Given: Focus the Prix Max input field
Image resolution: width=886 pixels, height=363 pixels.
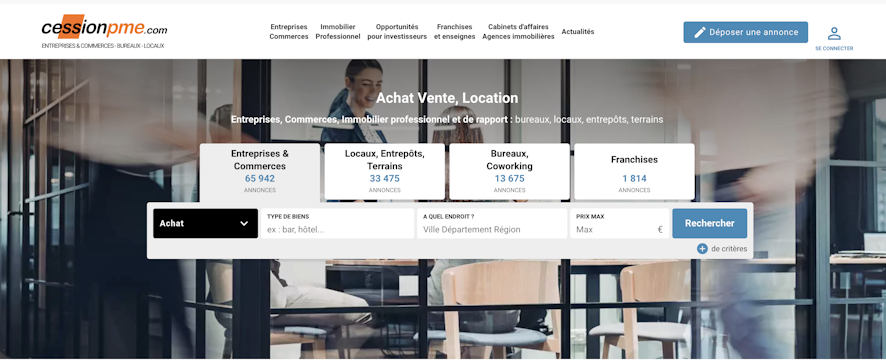Looking at the screenshot, I should click(620, 224).
